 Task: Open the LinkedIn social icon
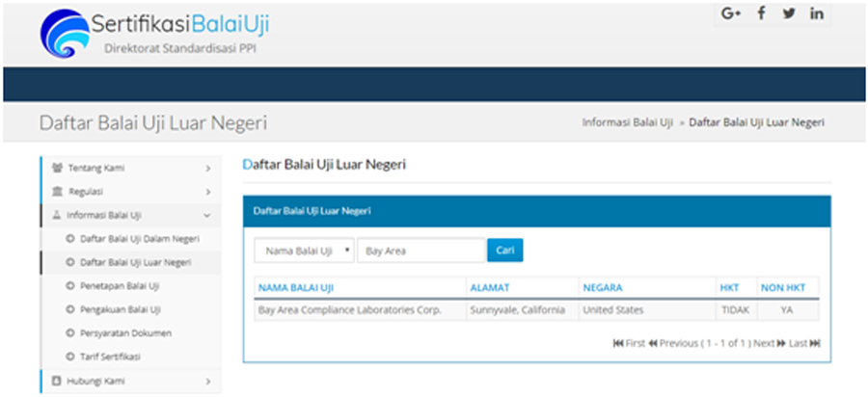pyautogui.click(x=817, y=13)
